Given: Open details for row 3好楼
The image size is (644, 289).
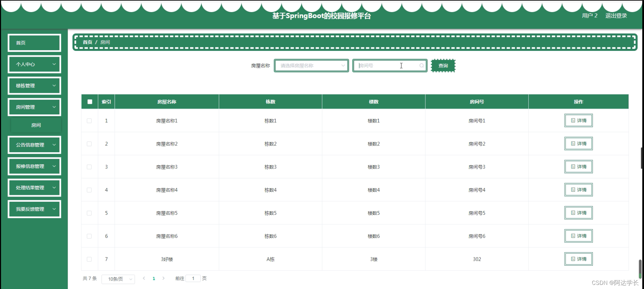Looking at the screenshot, I should [578, 259].
